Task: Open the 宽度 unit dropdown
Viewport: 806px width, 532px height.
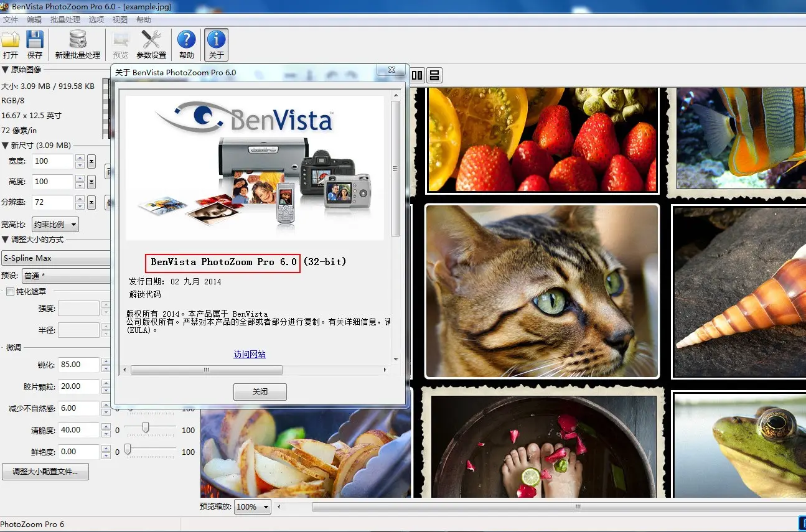Action: (x=91, y=162)
